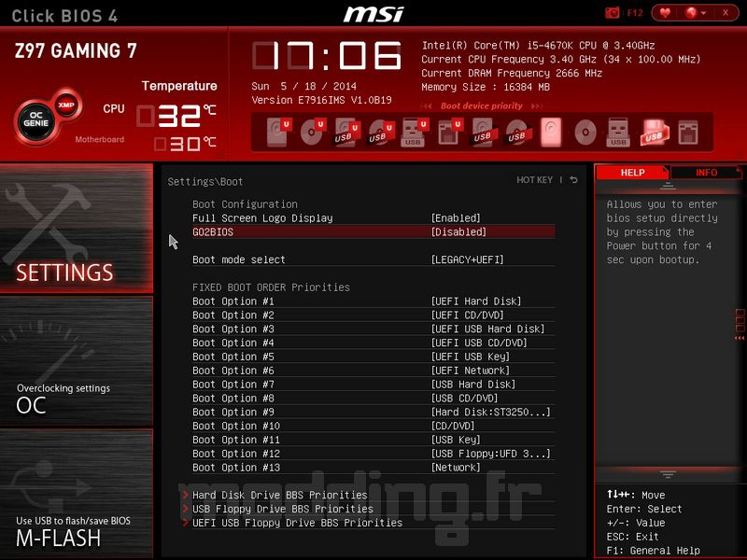Select the legacy USB Hard Disk boot icon

484,132
